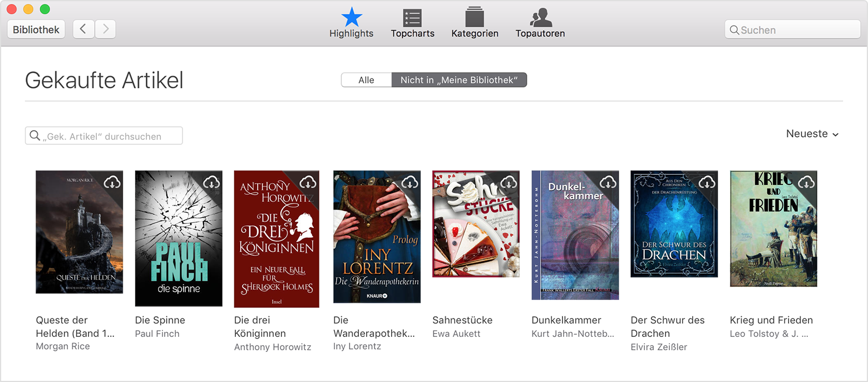Select the Sahnestücke book cover
This screenshot has height=382, width=868.
pos(476,224)
